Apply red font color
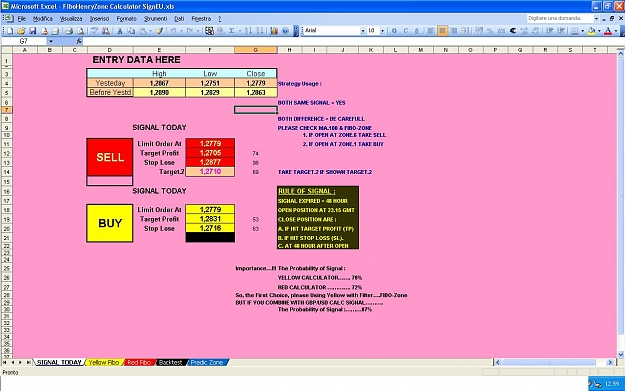The height and width of the screenshot is (391, 625). click(x=608, y=31)
